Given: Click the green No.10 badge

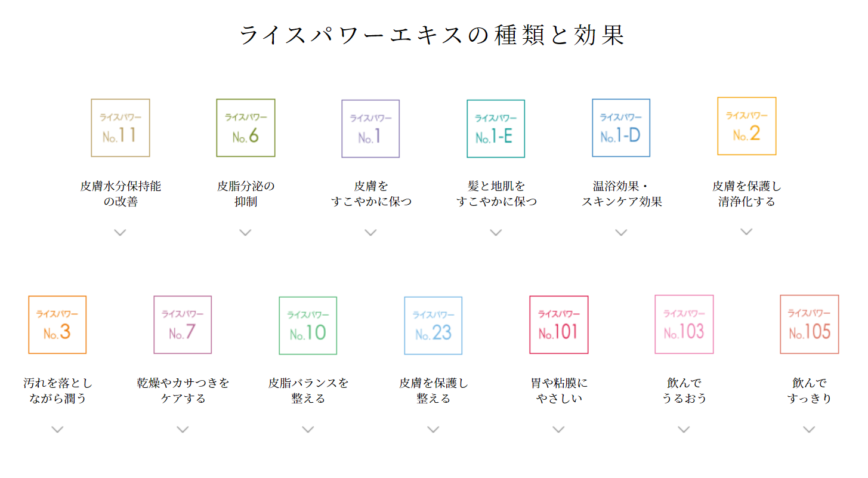Looking at the screenshot, I should point(308,325).
